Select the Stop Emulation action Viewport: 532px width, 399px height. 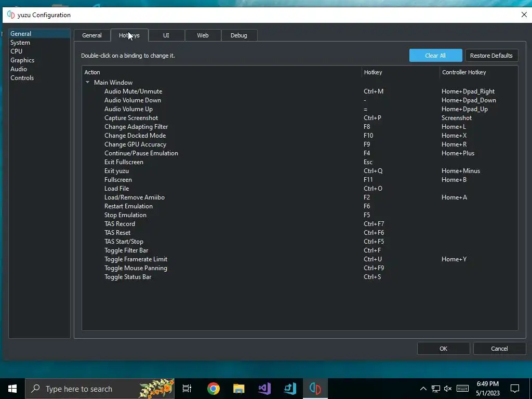coord(126,215)
